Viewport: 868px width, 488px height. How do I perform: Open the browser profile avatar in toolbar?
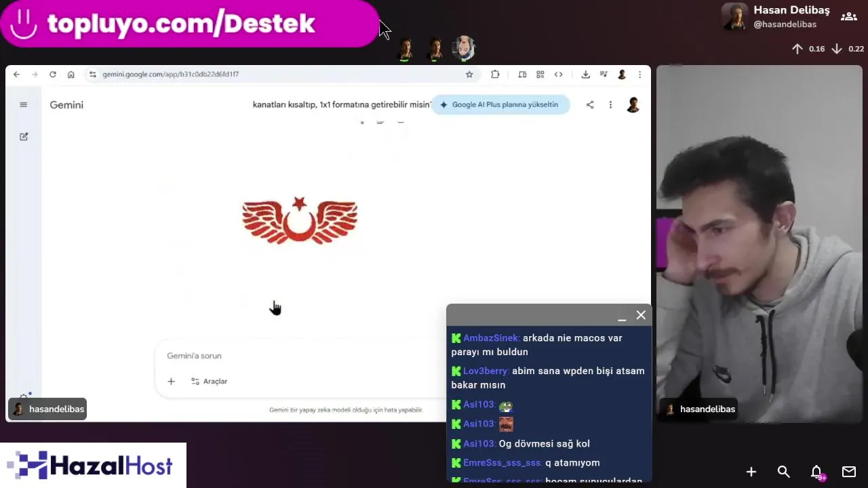coord(622,75)
